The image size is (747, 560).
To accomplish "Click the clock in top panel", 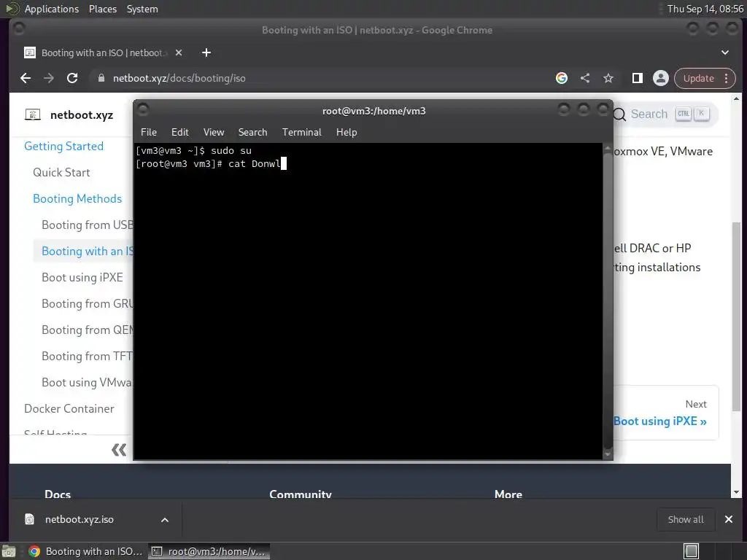I will click(705, 9).
